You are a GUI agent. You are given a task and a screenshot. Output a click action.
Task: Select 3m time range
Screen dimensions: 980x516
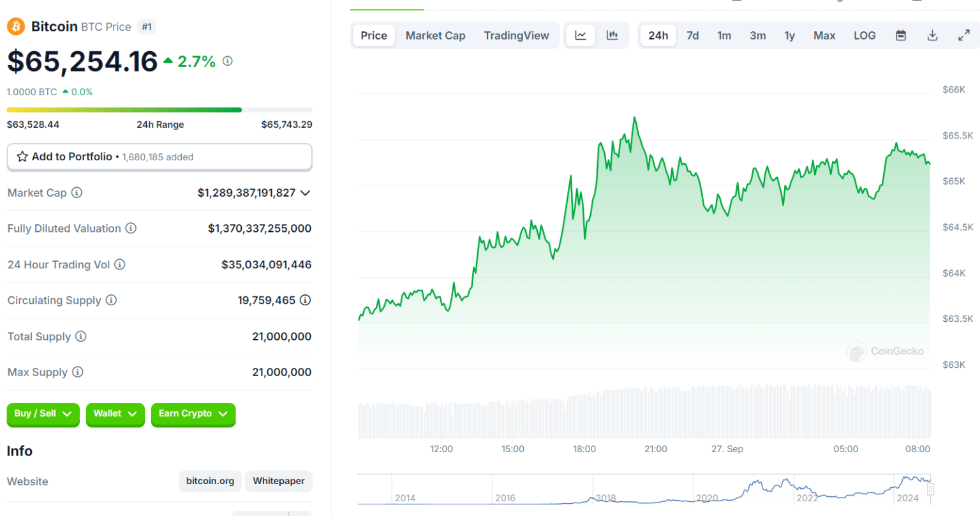tap(758, 36)
